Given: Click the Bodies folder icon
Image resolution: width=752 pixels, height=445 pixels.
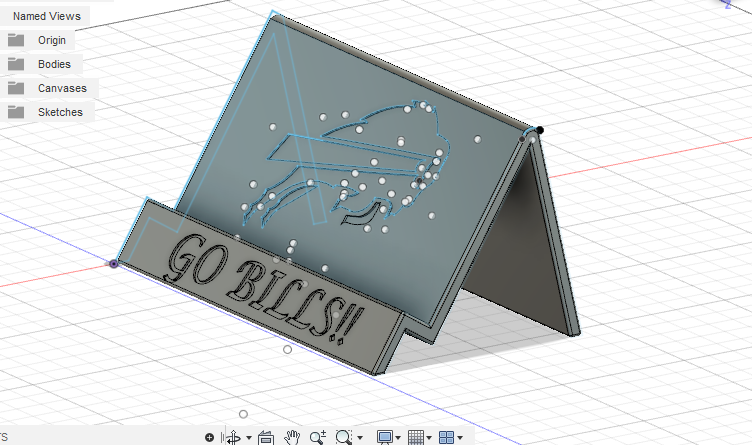Looking at the screenshot, I should click(16, 64).
